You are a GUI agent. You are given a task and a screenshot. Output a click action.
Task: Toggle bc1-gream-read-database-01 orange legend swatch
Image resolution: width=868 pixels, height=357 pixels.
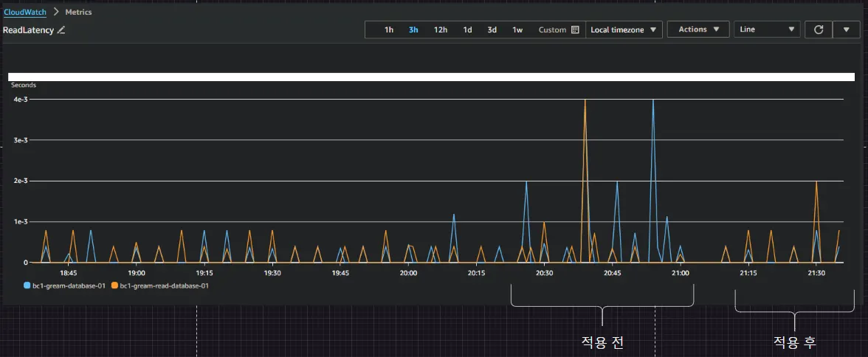114,285
